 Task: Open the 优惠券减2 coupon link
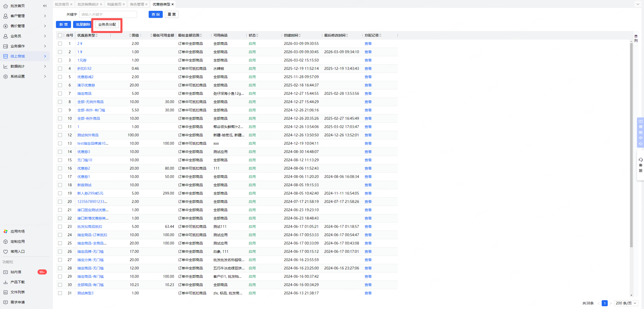[85, 77]
